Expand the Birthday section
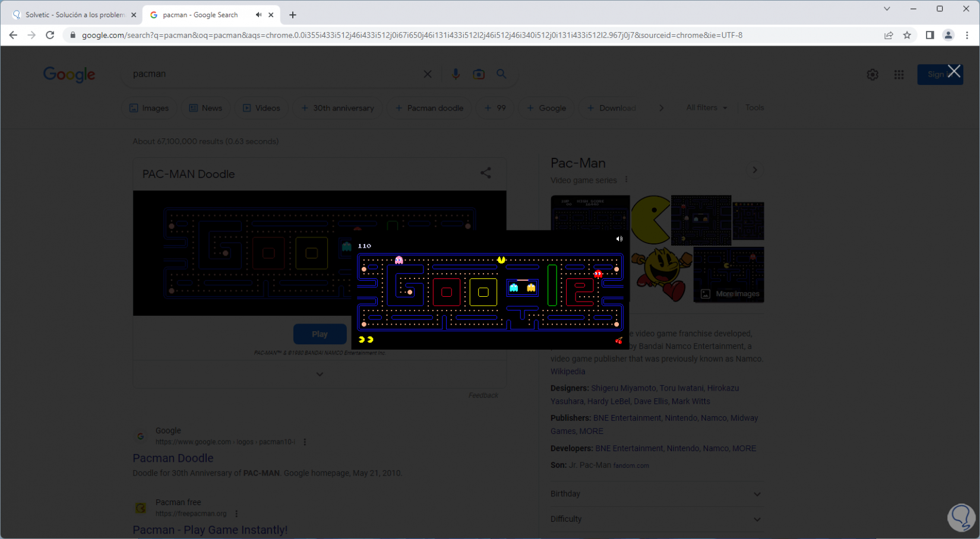 click(657, 494)
